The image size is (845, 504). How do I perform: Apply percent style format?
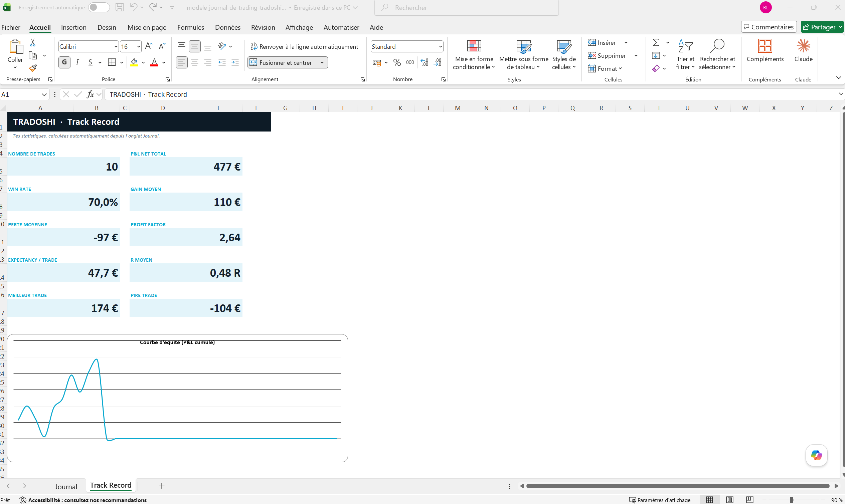397,62
